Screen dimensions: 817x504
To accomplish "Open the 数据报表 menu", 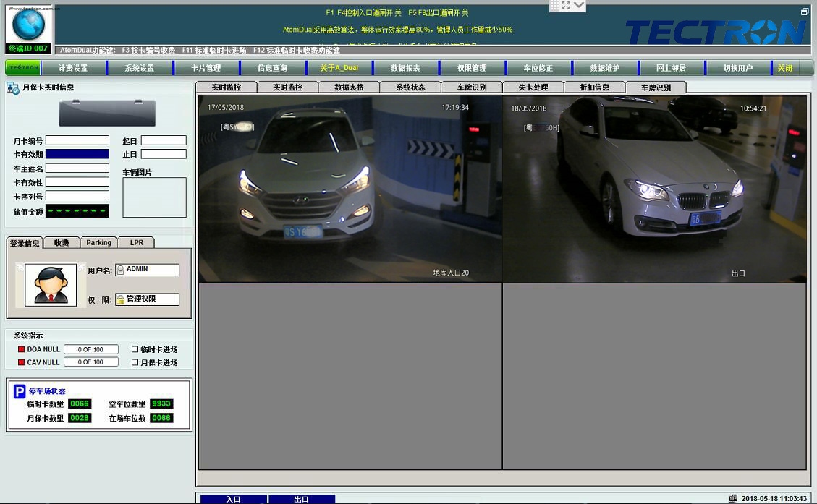I will tap(405, 68).
